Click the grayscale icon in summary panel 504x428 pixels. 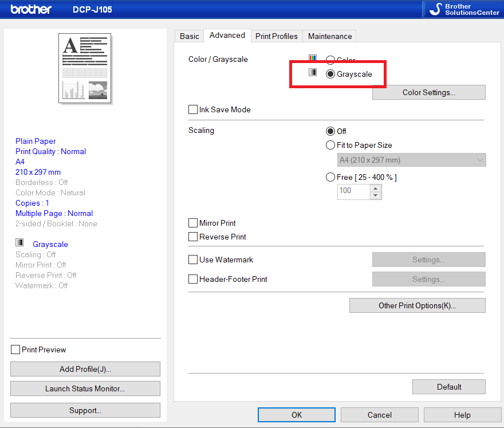coord(19,243)
